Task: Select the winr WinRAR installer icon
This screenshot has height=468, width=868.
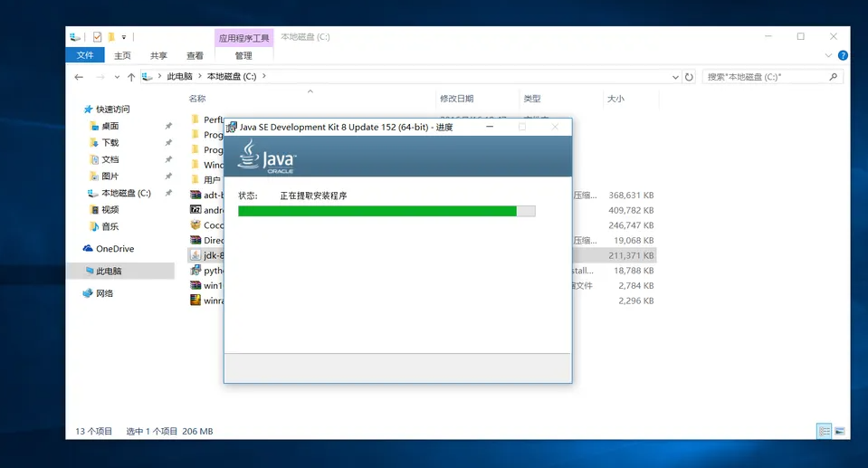Action: [196, 300]
